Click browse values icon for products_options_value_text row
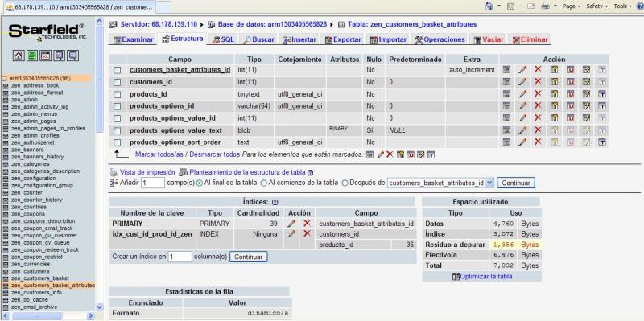Image resolution: width=644 pixels, height=321 pixels. click(x=506, y=130)
